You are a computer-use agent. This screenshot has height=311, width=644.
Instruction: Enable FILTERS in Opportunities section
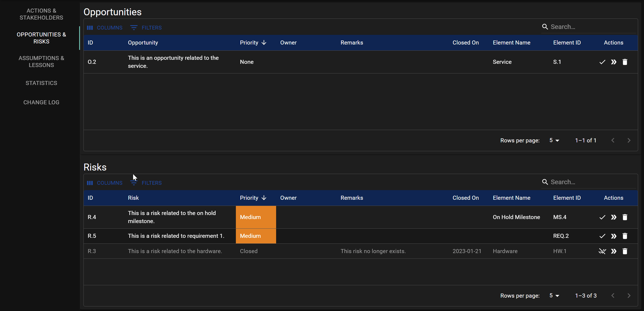[147, 28]
